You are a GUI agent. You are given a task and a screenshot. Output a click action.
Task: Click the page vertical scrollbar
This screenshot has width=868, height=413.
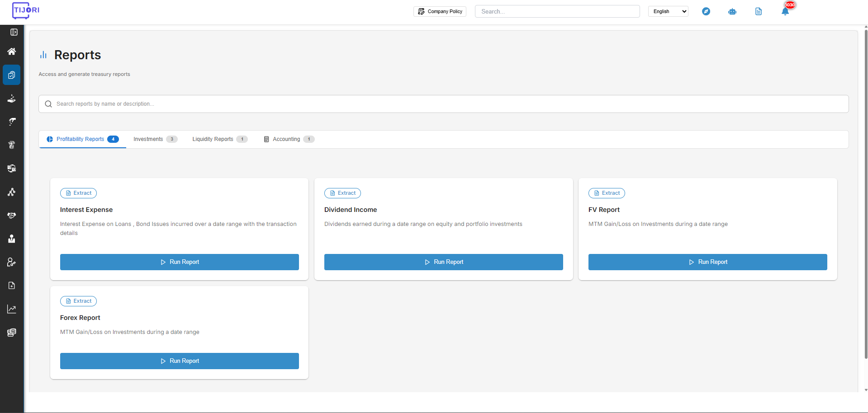(866, 194)
